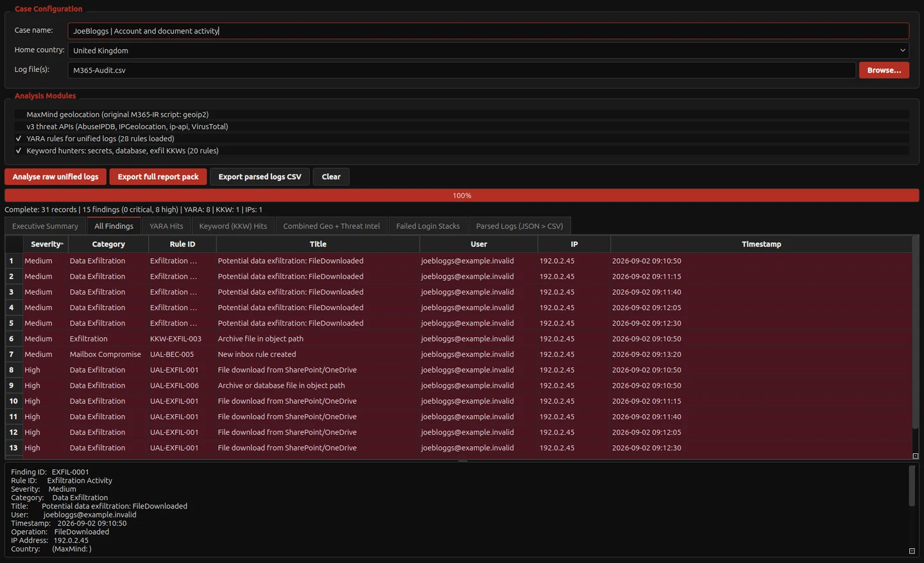Sort by the Title column header
Screen dimensions: 924x563
(318, 244)
